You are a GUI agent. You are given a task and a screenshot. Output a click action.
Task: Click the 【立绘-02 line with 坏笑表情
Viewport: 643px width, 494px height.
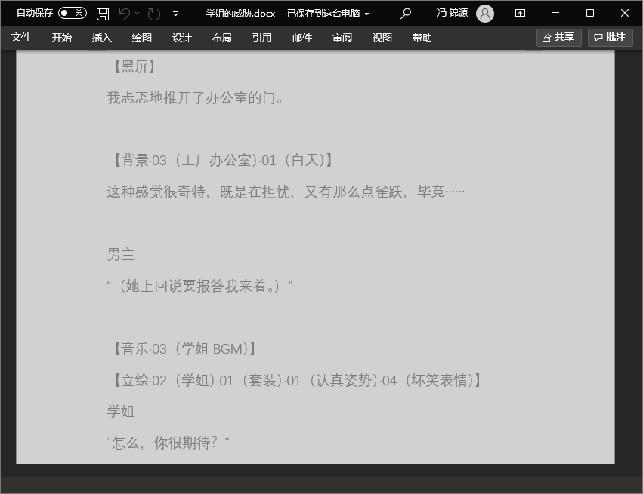tap(296, 380)
